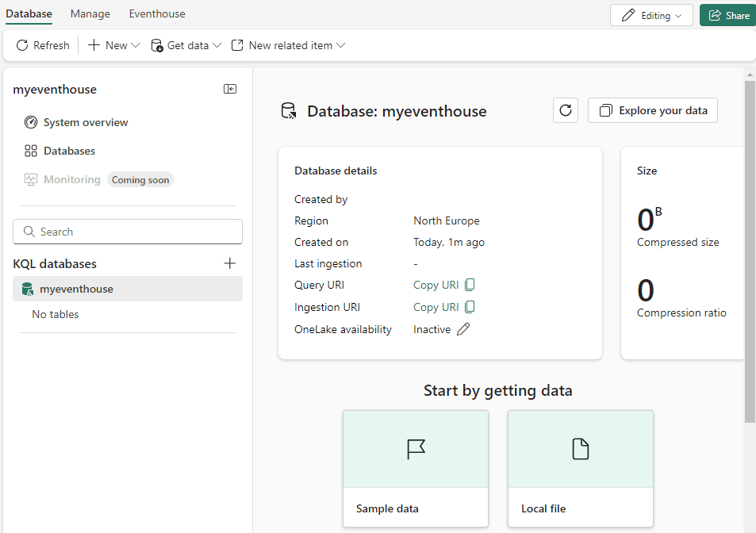
Task: Click the Query URI Copy URI link
Action: [x=436, y=285]
